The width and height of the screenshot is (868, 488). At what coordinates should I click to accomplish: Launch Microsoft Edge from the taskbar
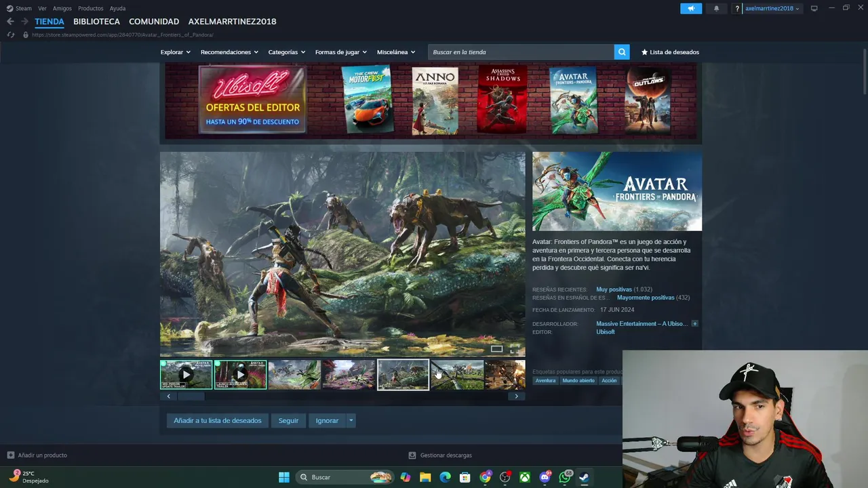coord(445,477)
